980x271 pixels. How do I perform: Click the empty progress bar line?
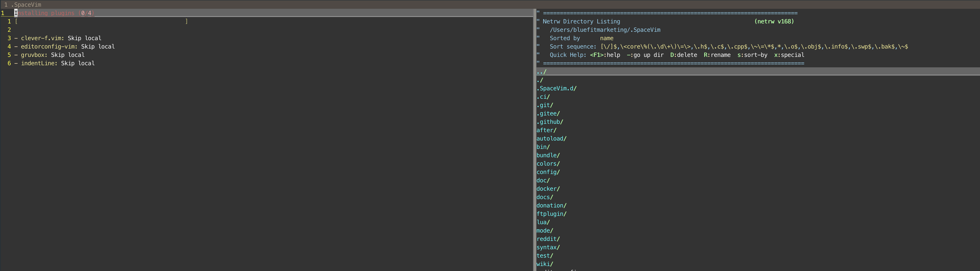point(101,21)
